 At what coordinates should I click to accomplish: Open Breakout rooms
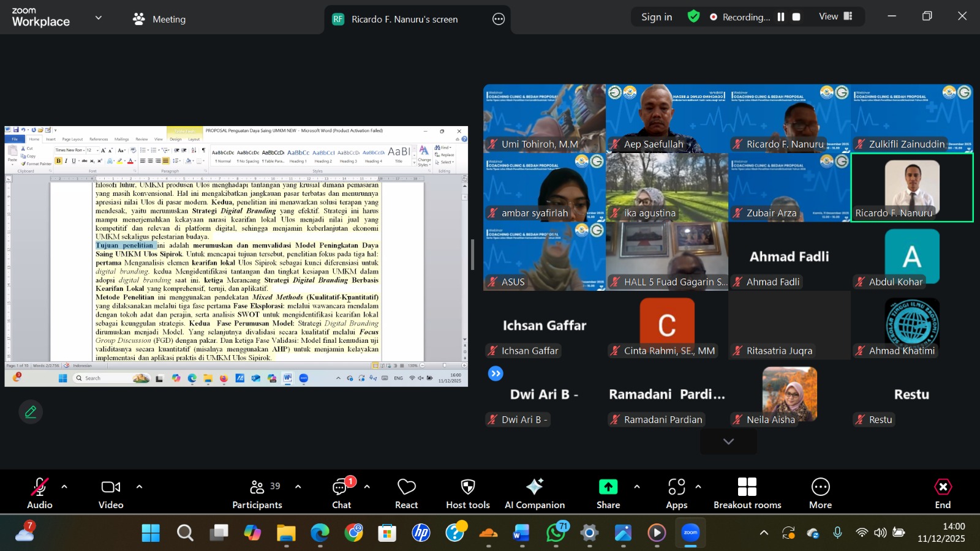click(x=747, y=493)
